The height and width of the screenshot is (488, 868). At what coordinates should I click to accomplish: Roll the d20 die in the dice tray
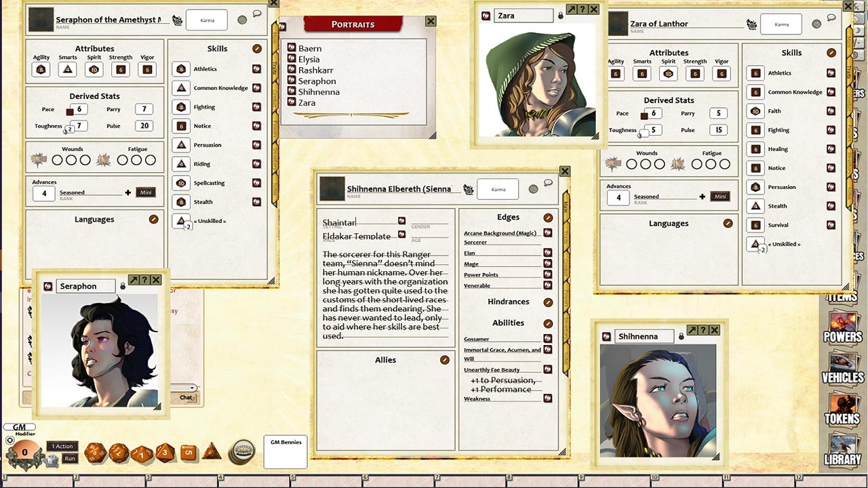click(95, 452)
